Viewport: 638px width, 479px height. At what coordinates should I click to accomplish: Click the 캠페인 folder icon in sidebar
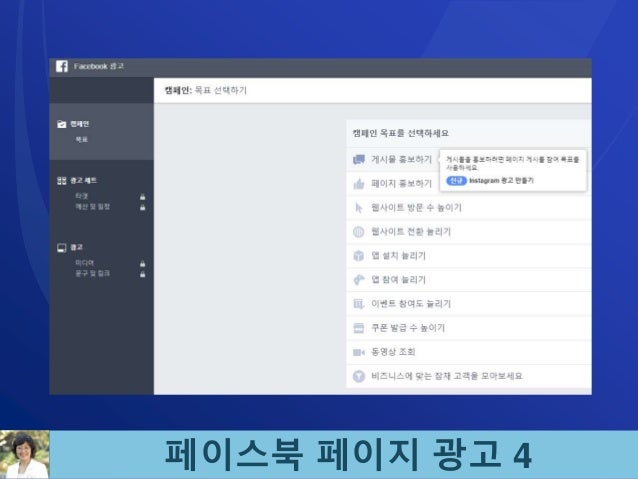coord(61,124)
